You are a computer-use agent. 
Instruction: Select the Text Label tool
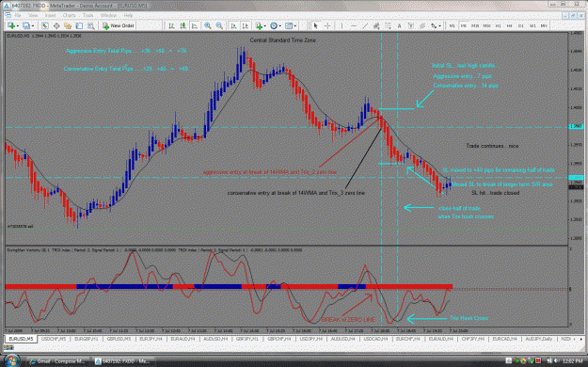[x=410, y=25]
